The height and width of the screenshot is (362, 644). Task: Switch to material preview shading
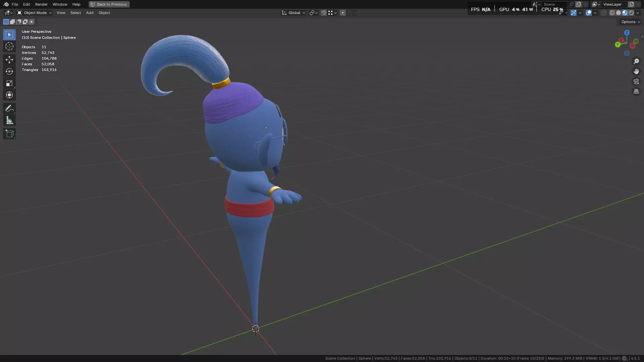(x=625, y=13)
